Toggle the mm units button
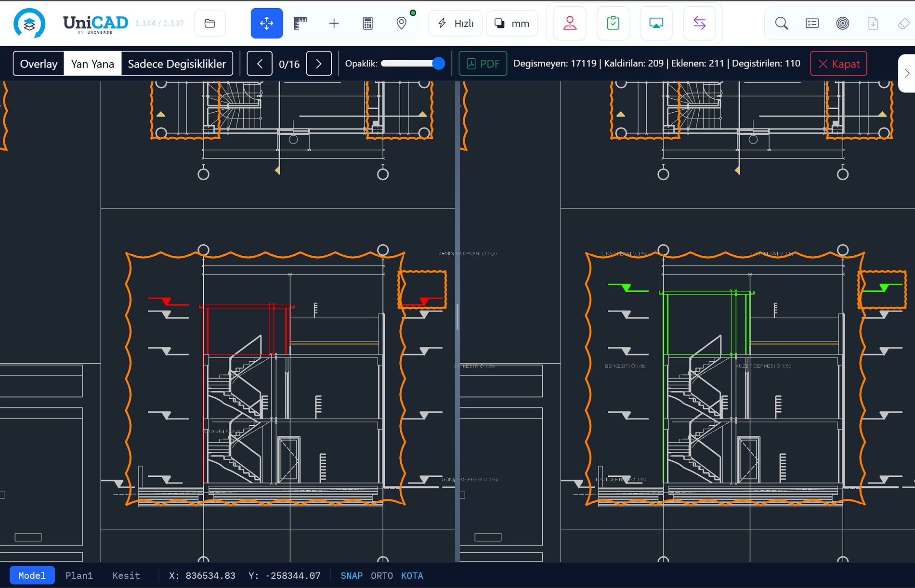Image resolution: width=915 pixels, height=588 pixels. 512,23
